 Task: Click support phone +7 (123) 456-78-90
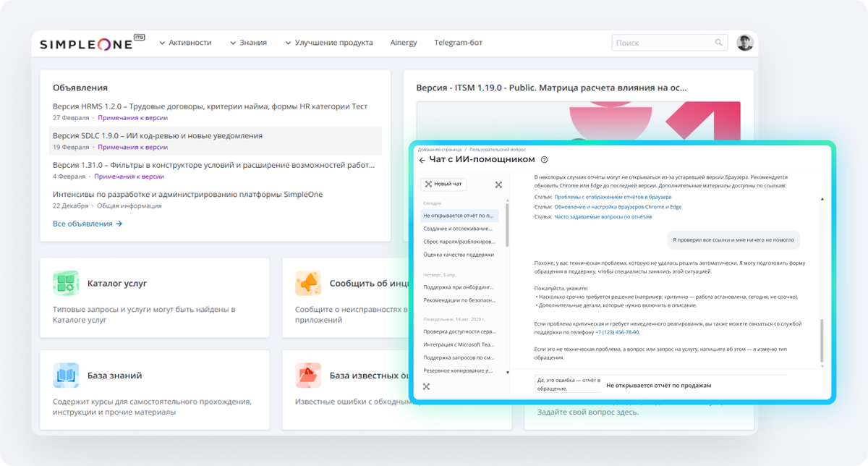(x=617, y=332)
